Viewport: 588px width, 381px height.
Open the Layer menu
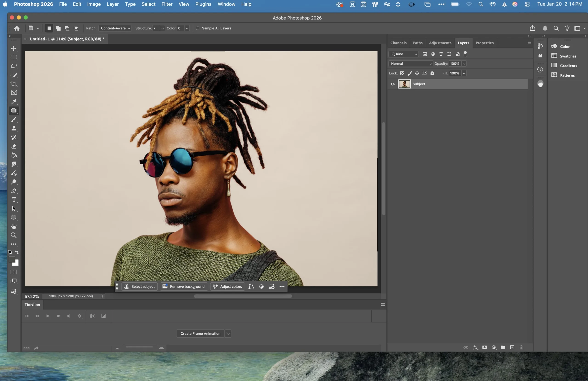pos(113,4)
